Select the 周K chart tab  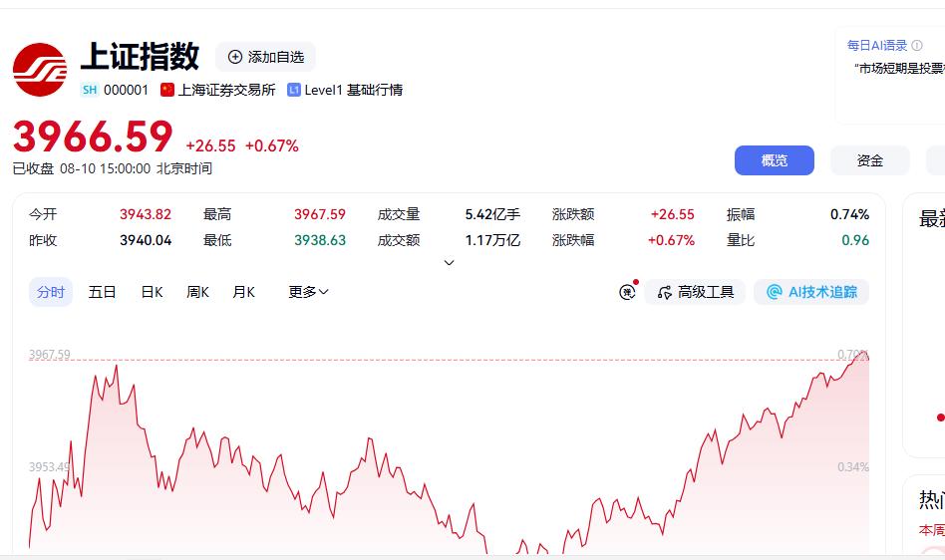point(197,292)
